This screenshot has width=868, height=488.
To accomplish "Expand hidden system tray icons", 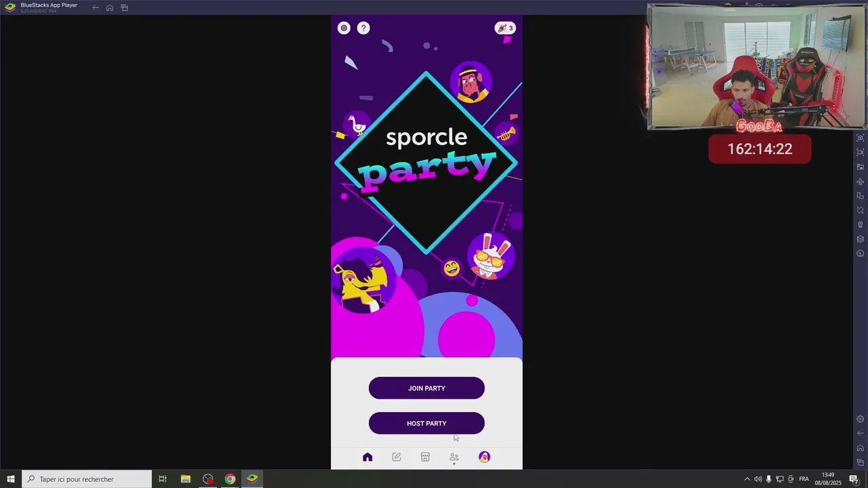I will 747,479.
